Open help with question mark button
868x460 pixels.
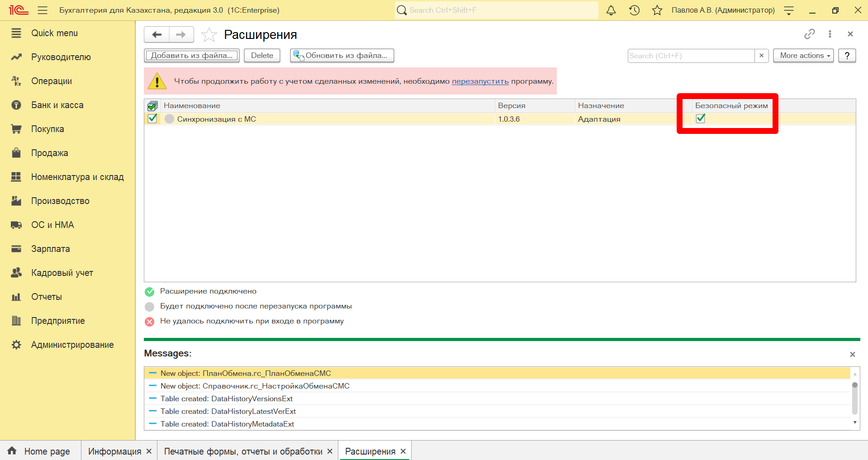pyautogui.click(x=847, y=56)
